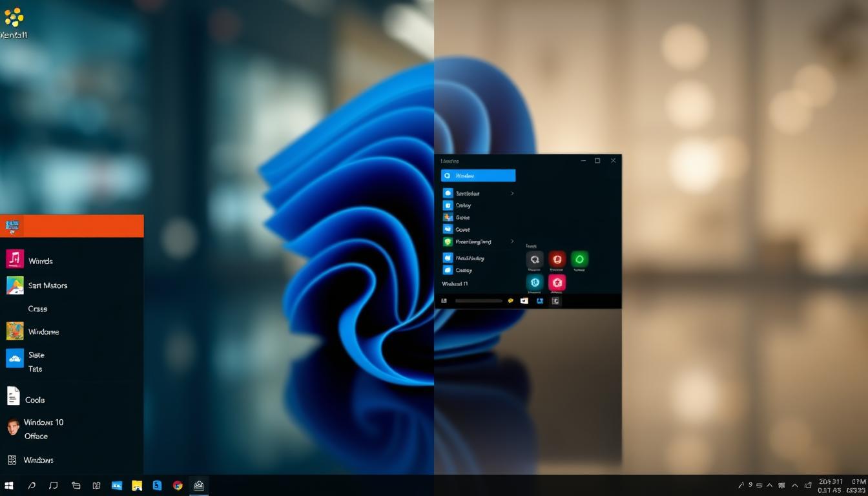Launch Chrome from the taskbar
Image resolution: width=868 pixels, height=496 pixels.
[178, 486]
